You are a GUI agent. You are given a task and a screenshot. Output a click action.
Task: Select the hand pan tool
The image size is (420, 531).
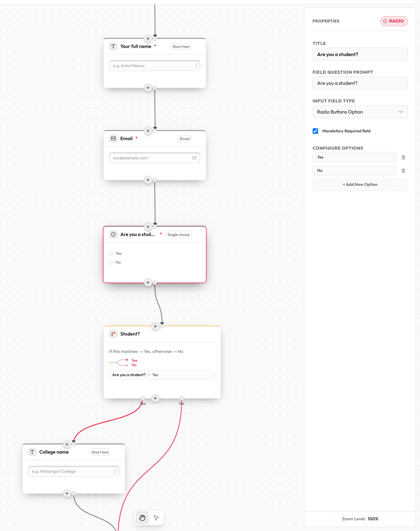[x=142, y=518]
